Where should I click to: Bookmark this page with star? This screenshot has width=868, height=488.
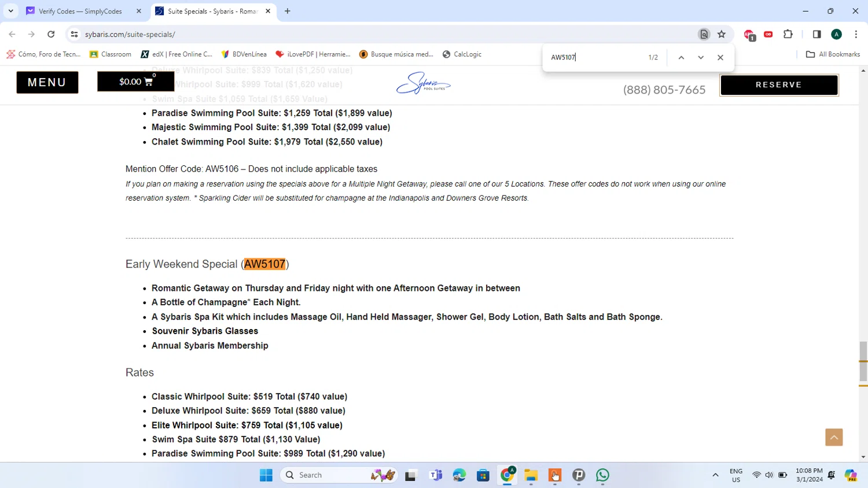[722, 34]
